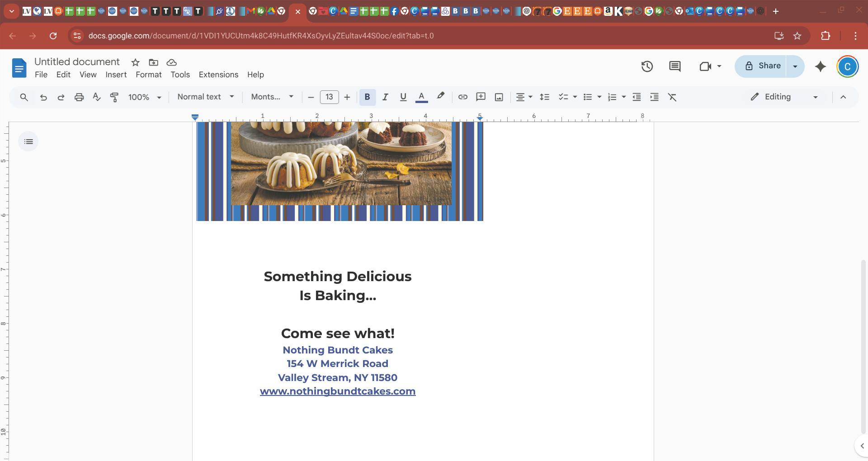The height and width of the screenshot is (461, 868).
Task: Decrease the font size
Action: 311,97
